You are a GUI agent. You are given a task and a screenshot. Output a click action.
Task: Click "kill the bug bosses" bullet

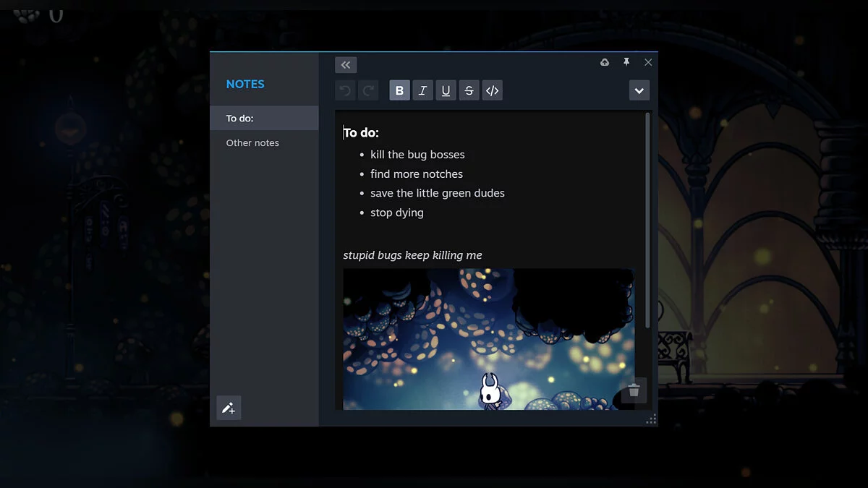click(417, 155)
